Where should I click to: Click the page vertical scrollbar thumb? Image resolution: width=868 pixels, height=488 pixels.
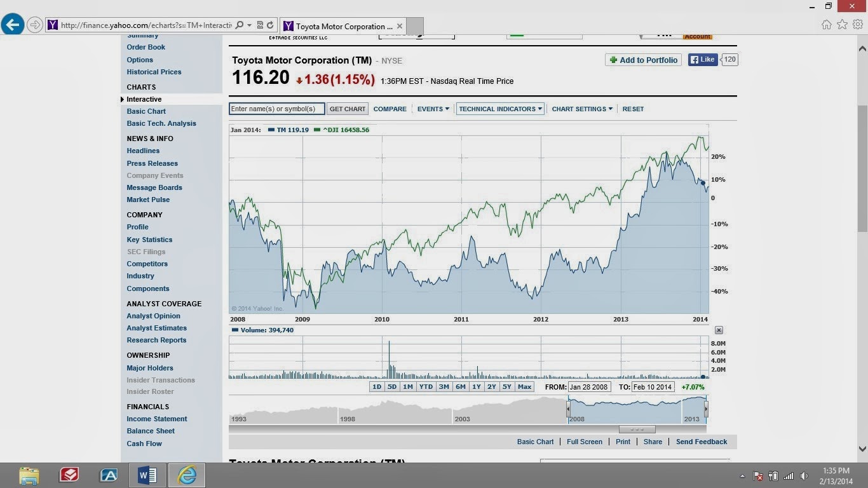point(862,167)
